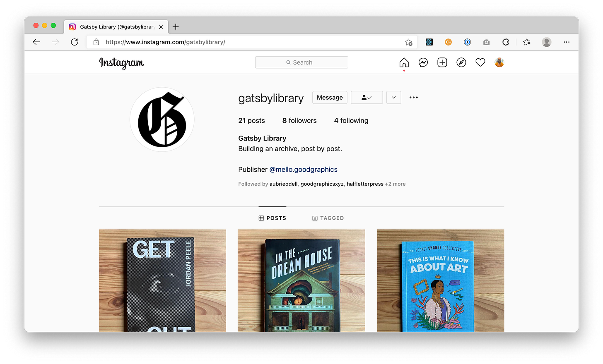Click the Following status person-check button
The width and height of the screenshot is (603, 364).
tap(367, 98)
